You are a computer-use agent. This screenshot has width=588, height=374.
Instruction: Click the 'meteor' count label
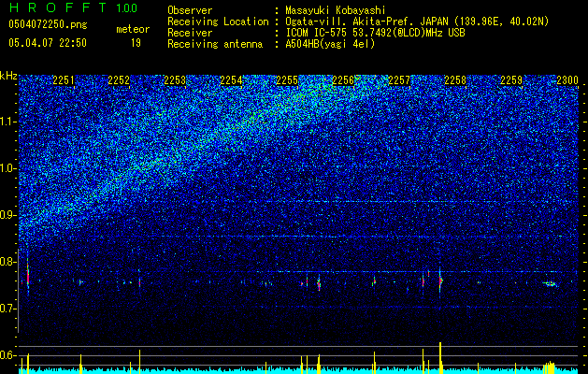click(133, 29)
